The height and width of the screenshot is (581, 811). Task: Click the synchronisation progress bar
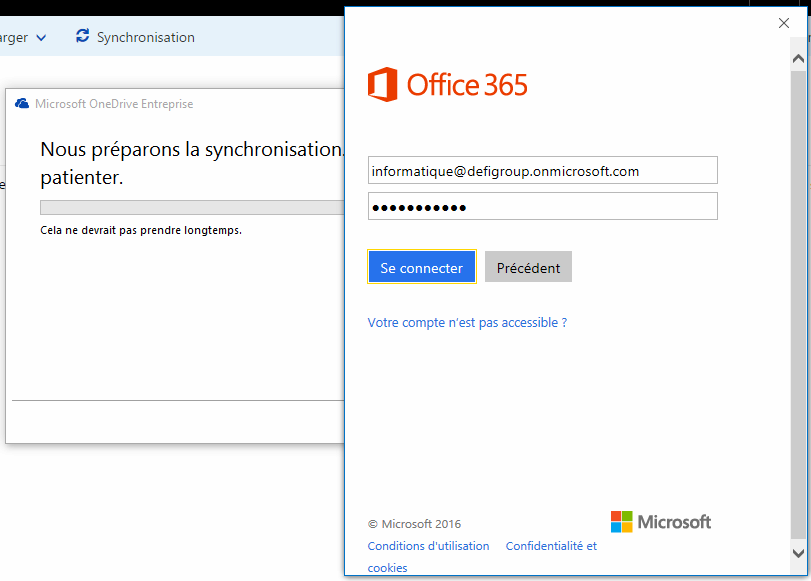tap(192, 207)
